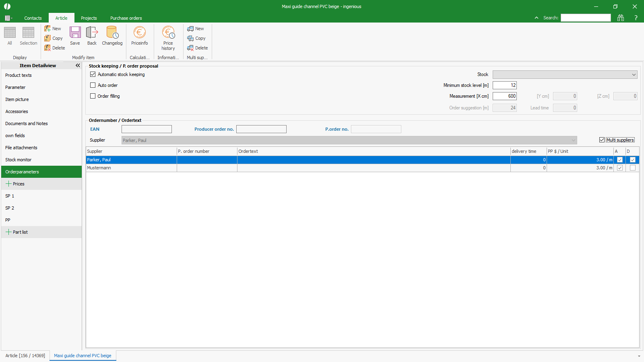644x362 pixels.
Task: Open the Contacts tab
Action: (33, 18)
